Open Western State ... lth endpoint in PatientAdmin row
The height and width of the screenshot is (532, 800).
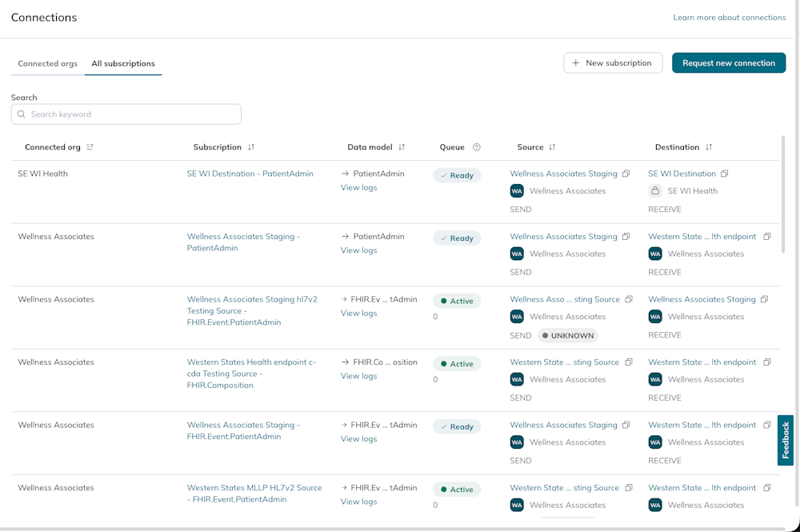(702, 236)
